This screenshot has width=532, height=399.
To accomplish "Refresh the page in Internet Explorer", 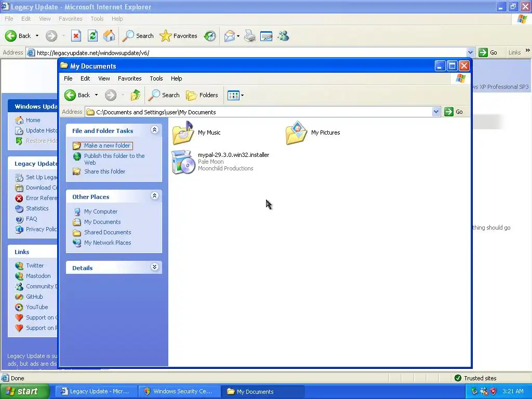I will 92,36.
